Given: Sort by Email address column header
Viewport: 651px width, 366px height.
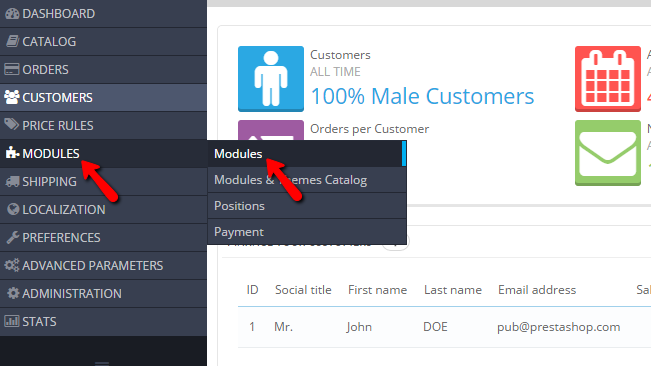Looking at the screenshot, I should (537, 290).
